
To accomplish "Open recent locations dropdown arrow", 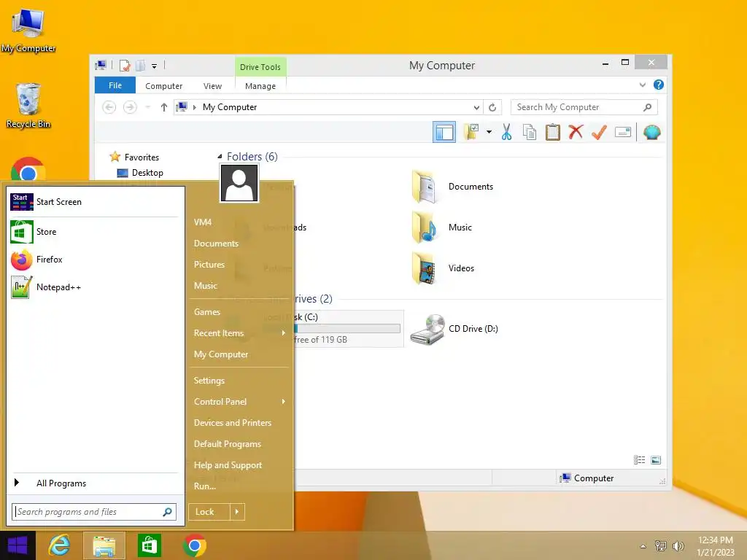I will [x=147, y=107].
